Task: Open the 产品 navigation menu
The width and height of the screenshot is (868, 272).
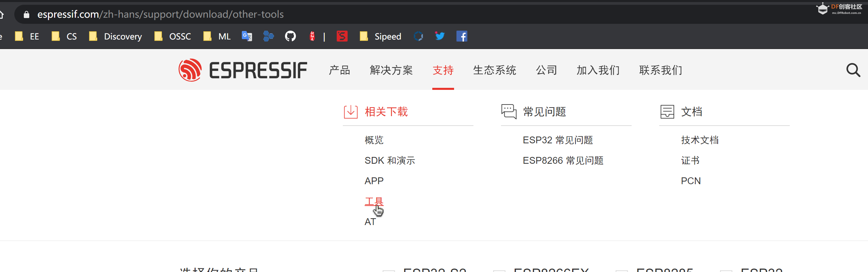Action: [339, 70]
